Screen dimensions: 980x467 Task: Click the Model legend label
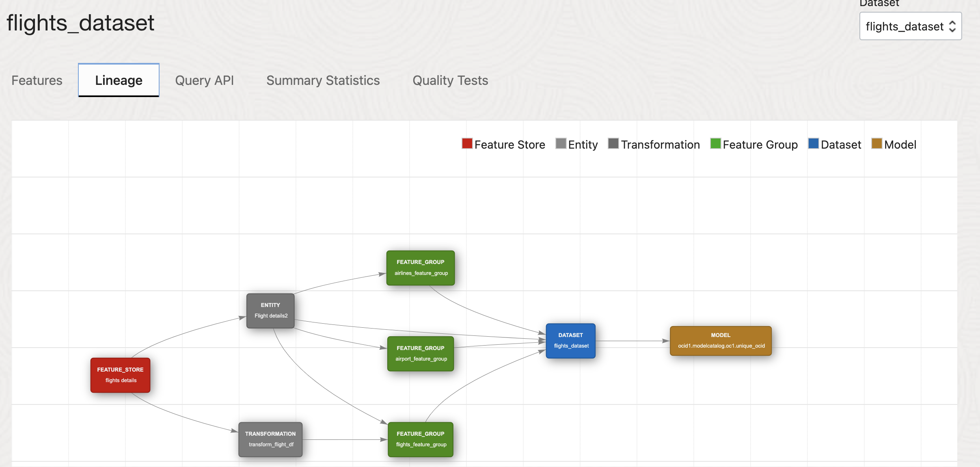900,145
